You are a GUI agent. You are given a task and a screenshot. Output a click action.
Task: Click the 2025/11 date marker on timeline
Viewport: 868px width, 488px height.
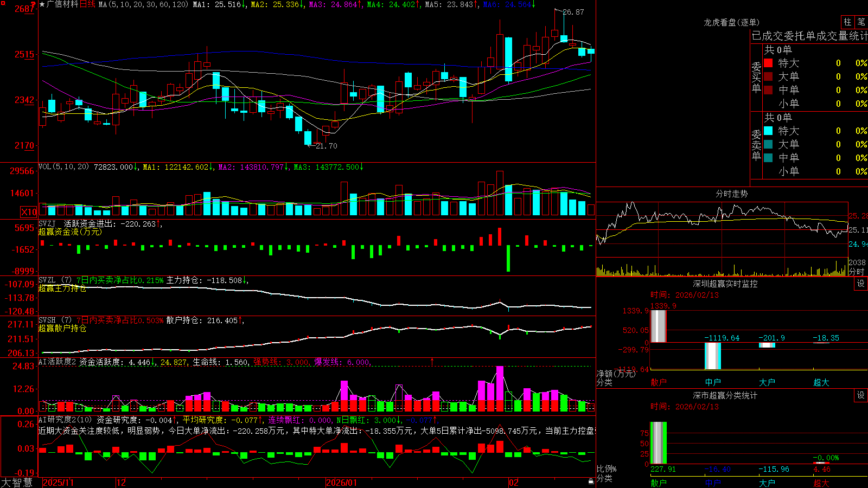point(58,483)
